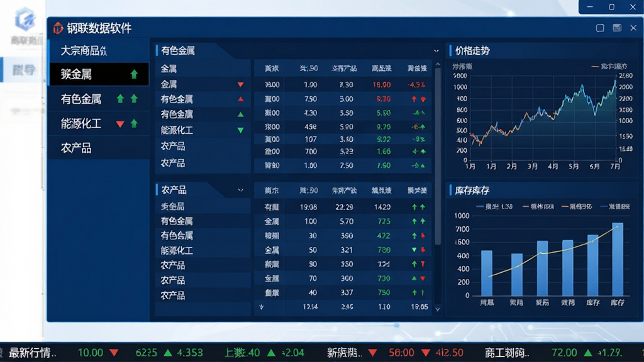Click the 农产品 section header title
Screen dimensions: 644x362
[174, 190]
